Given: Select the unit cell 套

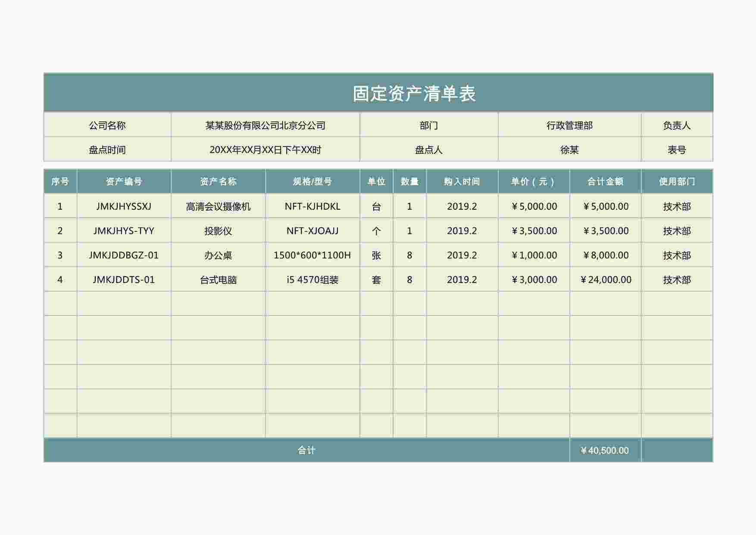Looking at the screenshot, I should pos(376,279).
